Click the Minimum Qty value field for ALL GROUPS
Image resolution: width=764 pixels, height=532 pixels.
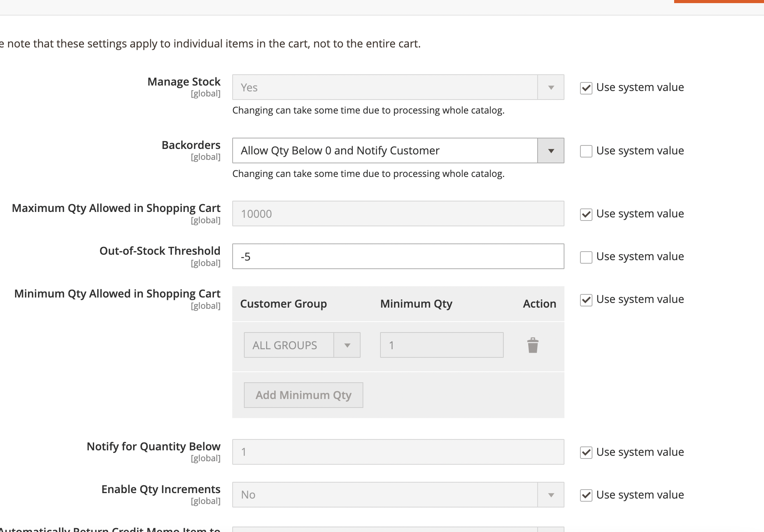(441, 345)
